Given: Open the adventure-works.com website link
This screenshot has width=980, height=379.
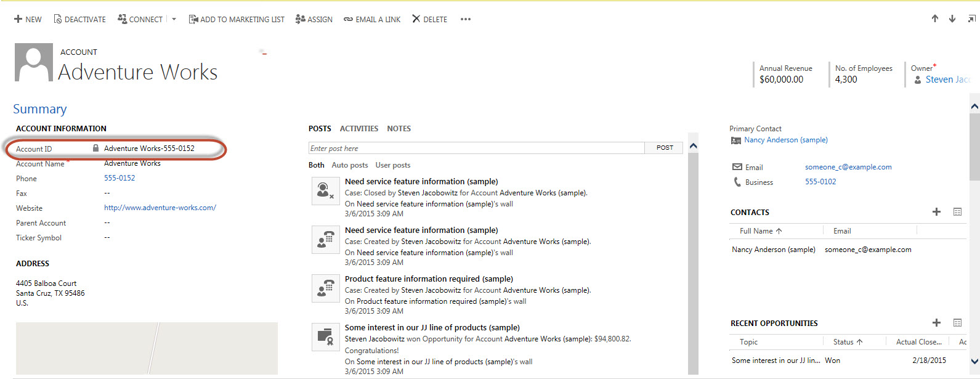Looking at the screenshot, I should click(160, 208).
